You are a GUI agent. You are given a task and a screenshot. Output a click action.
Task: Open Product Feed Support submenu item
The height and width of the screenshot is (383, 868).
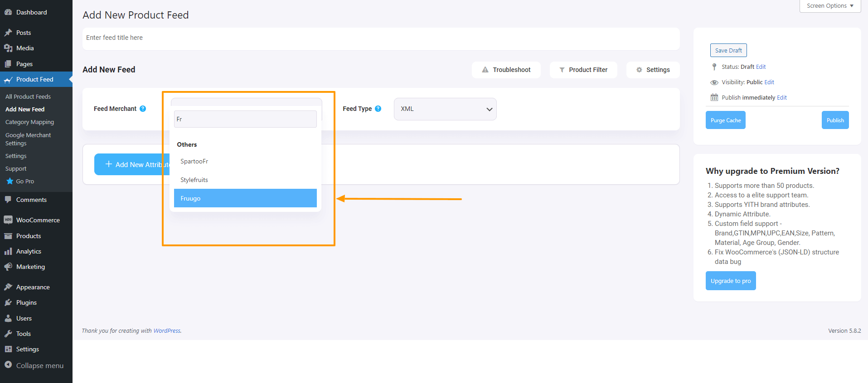[16, 168]
